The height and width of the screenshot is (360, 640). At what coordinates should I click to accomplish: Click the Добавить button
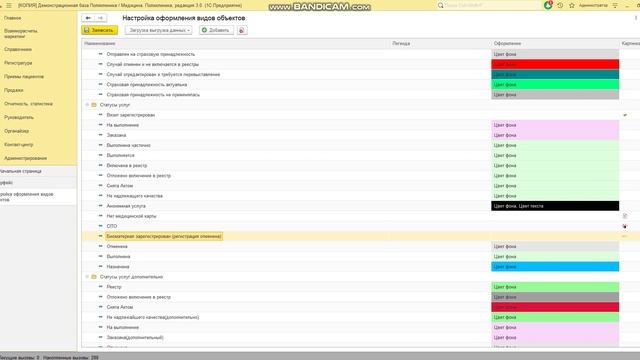(x=216, y=30)
